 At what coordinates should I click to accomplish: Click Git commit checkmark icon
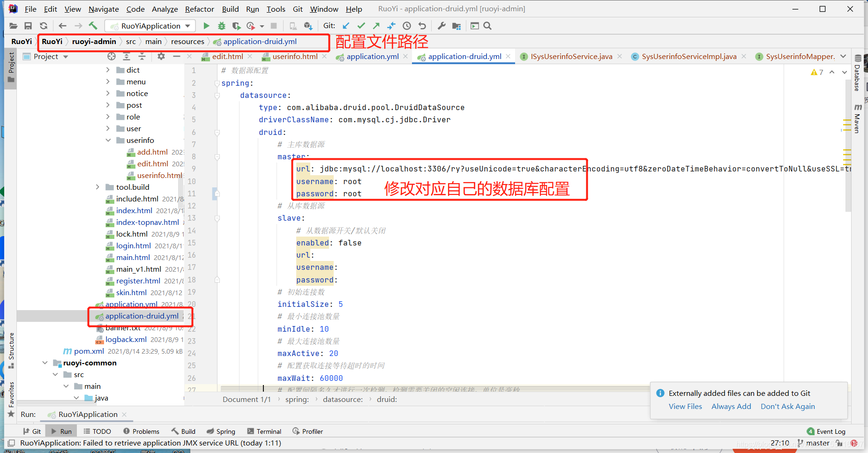(x=361, y=26)
